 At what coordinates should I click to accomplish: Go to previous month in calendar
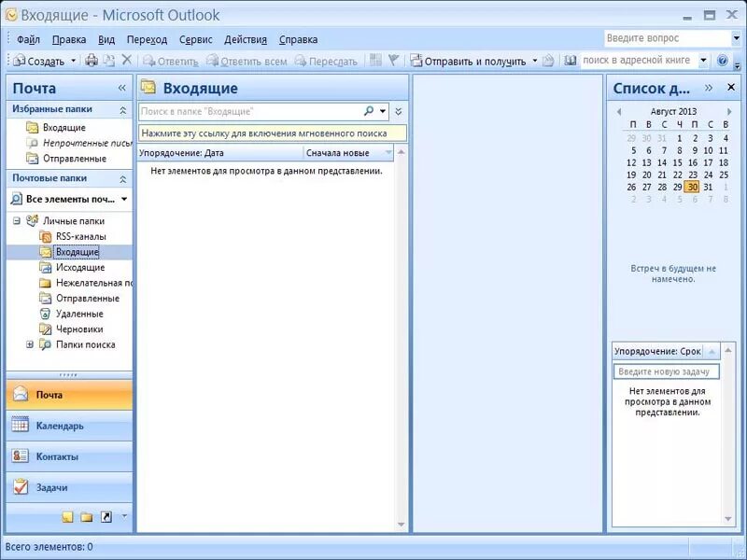619,111
